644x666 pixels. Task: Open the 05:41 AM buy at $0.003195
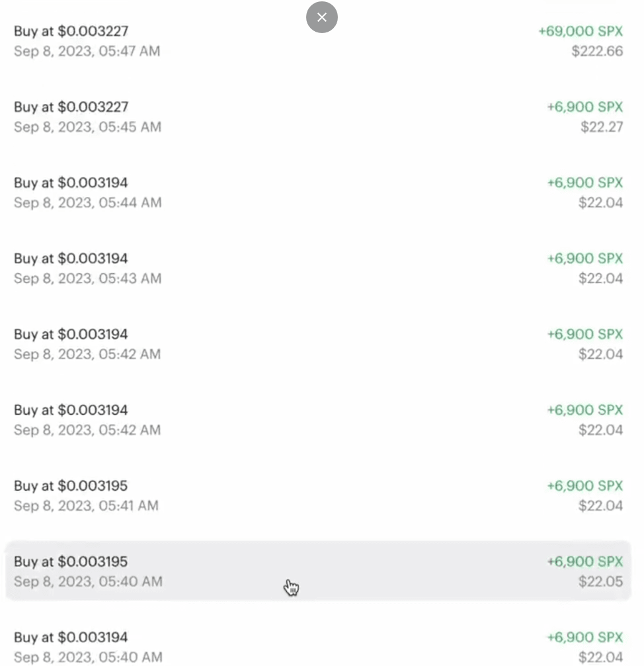[319, 495]
